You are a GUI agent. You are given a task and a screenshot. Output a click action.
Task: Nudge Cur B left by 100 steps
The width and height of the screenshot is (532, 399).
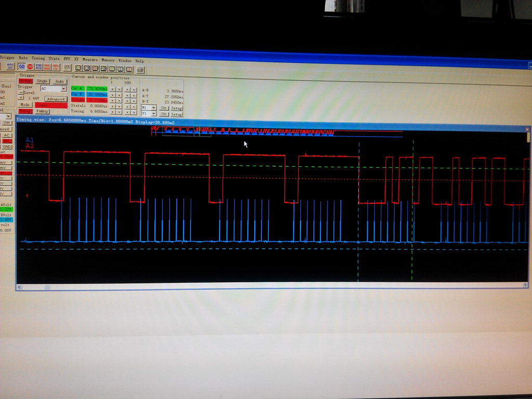(127, 96)
